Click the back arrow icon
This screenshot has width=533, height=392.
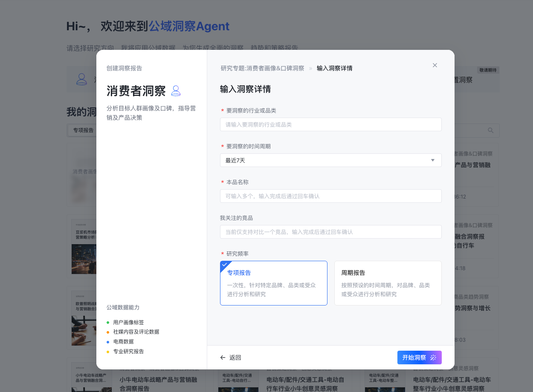(x=223, y=357)
